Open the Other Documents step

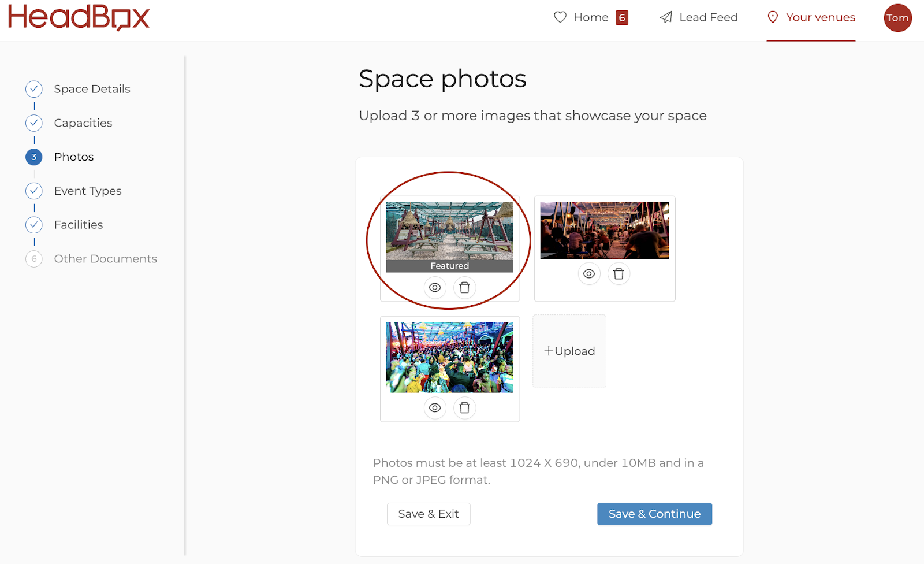point(106,259)
